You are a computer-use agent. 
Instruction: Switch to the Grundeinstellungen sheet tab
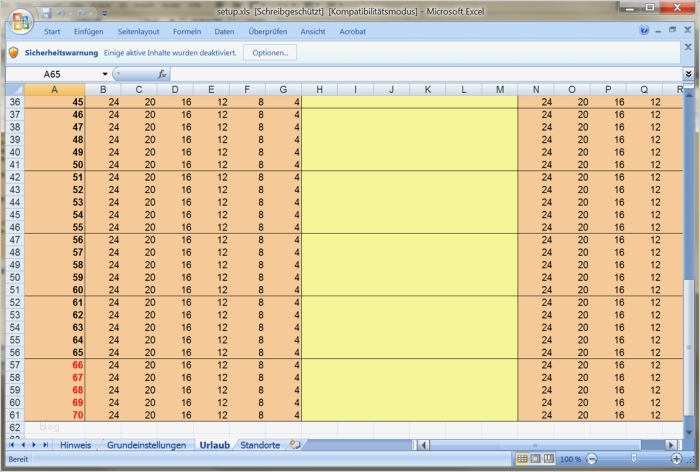(x=146, y=445)
